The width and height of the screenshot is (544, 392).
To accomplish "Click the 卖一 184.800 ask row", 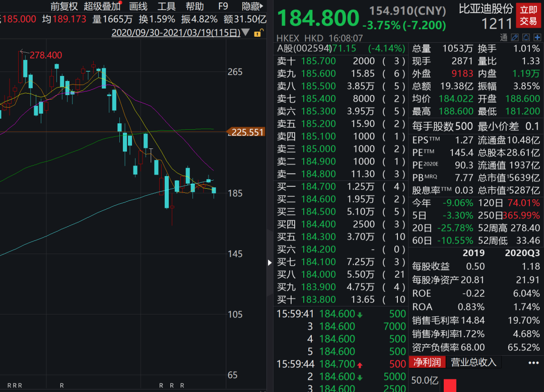I will point(341,174).
